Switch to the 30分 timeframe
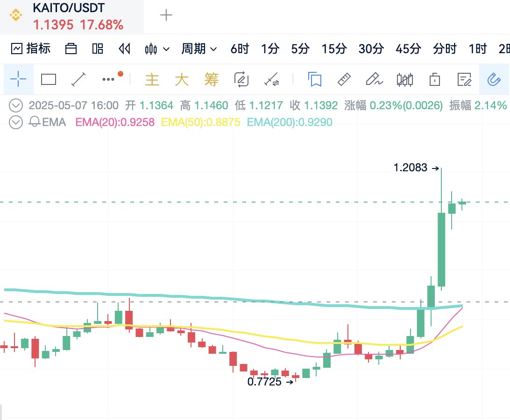The height and width of the screenshot is (420, 510). [x=371, y=49]
